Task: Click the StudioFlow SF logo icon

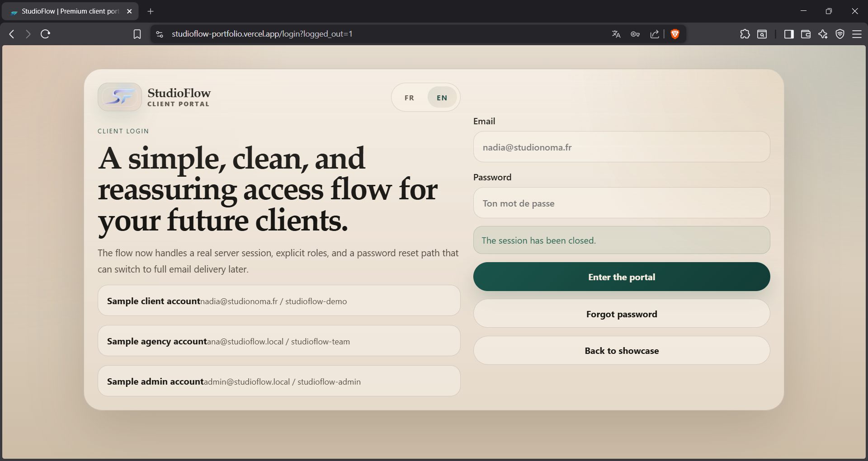Action: (120, 97)
